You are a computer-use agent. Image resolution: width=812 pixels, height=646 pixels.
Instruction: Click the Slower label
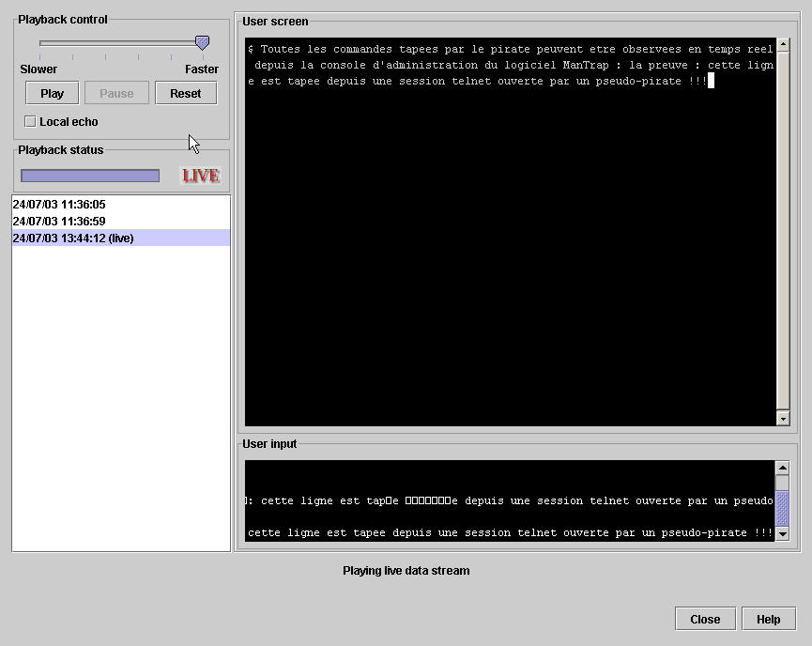(38, 69)
